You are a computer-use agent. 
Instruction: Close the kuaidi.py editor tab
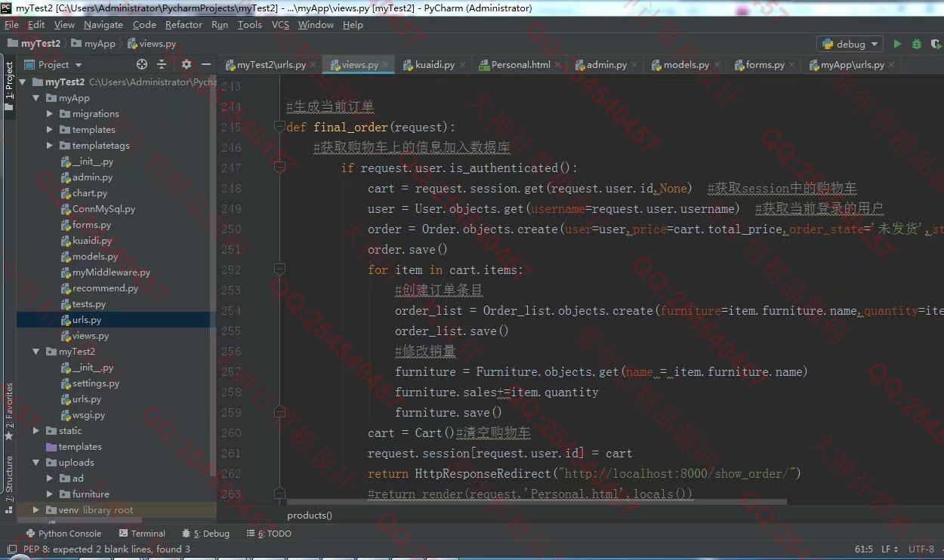point(461,65)
